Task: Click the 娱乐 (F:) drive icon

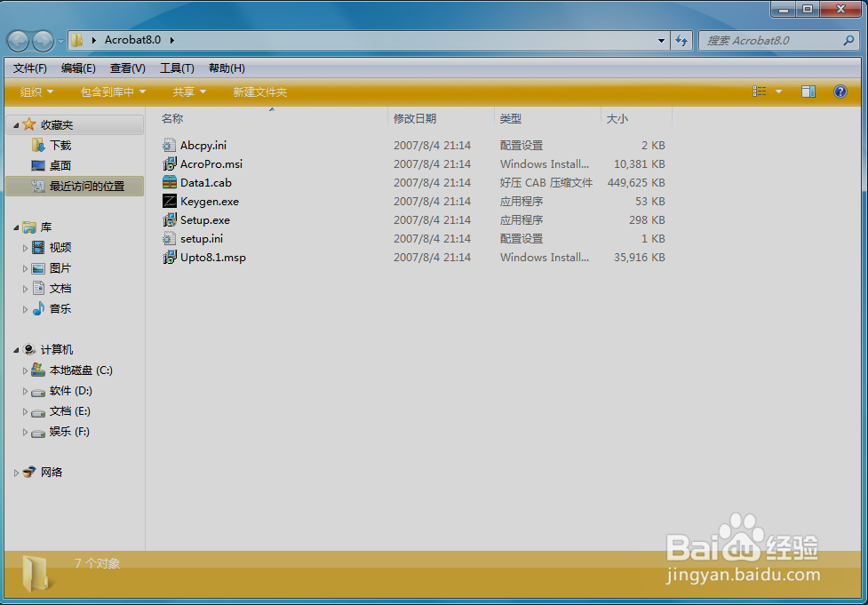Action: [x=38, y=433]
